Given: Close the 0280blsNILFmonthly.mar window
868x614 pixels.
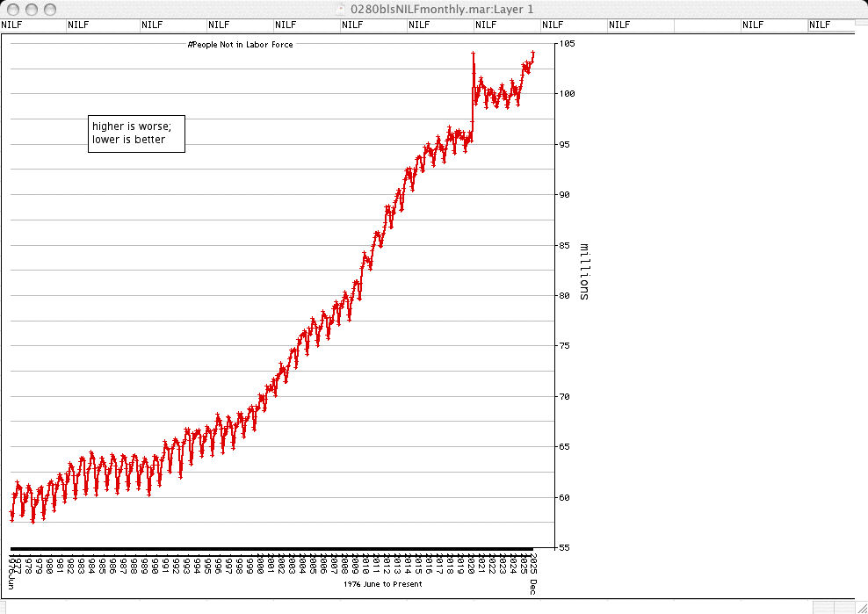Looking at the screenshot, I should (x=12, y=9).
